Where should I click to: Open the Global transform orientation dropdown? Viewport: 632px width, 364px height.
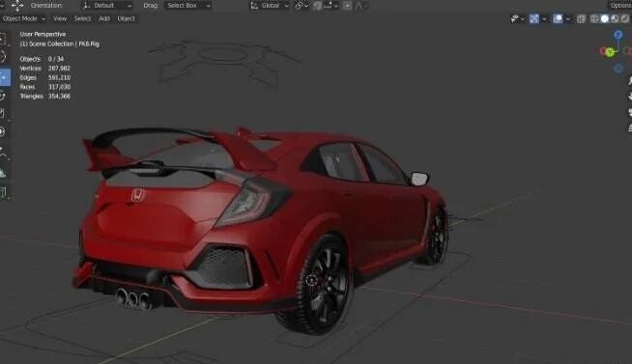270,6
